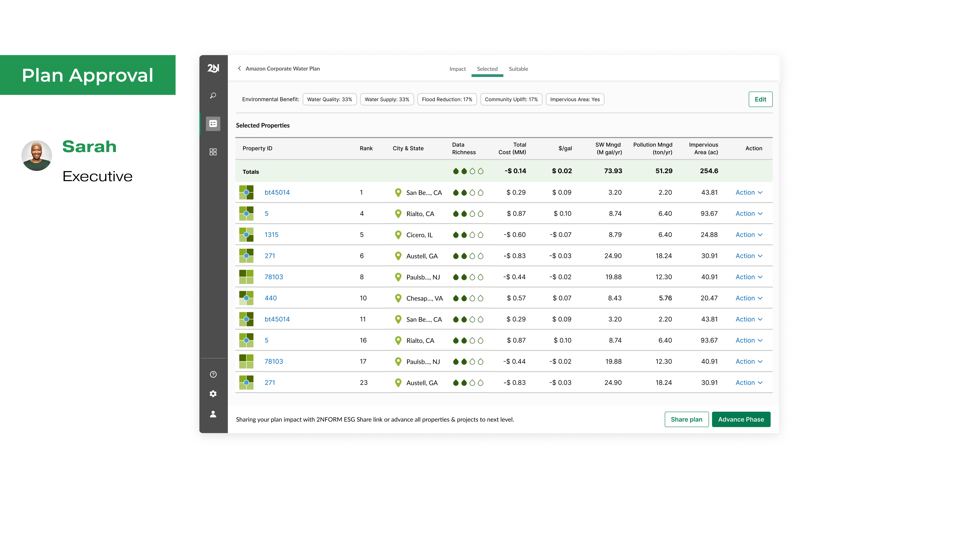Click the location pin for Cicero, IL
Image resolution: width=980 pixels, height=551 pixels.
coord(398,235)
